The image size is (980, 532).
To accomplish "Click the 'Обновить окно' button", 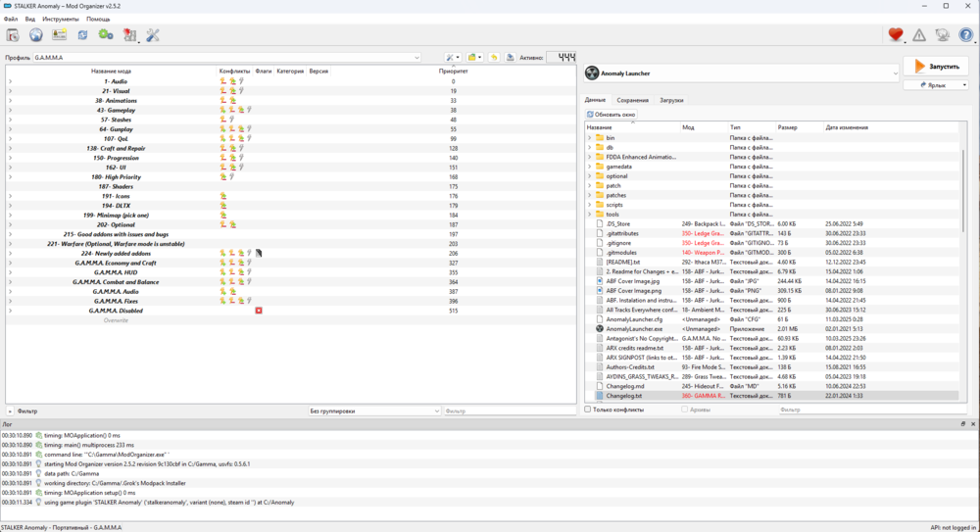I will 612,115.
